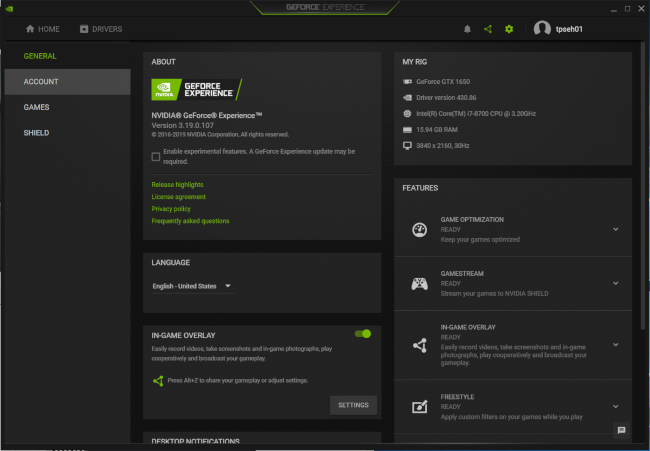Expand the Freestyle feature chevron
Viewport: 650px width, 451px height.
[616, 406]
